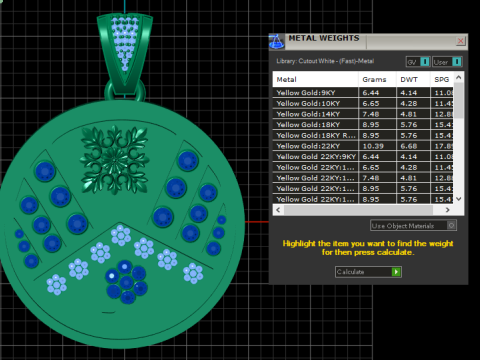Screen dimensions: 480x360
Task: Click the metal list scroll down arrow
Action: pyautogui.click(x=459, y=199)
